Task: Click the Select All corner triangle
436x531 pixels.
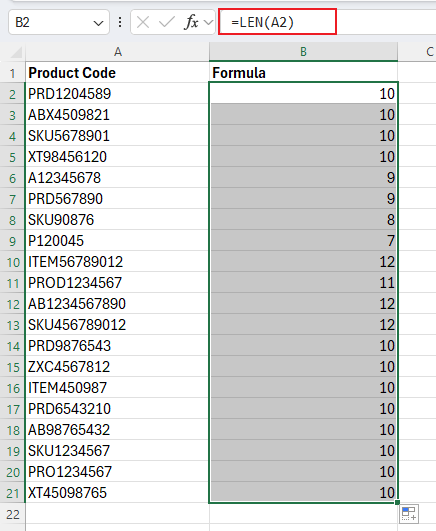Action: click(16, 52)
